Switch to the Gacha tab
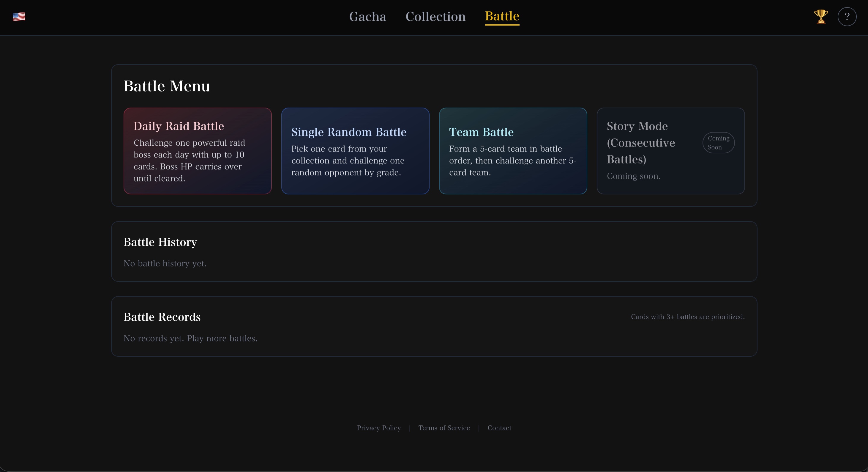868x472 pixels. tap(367, 17)
